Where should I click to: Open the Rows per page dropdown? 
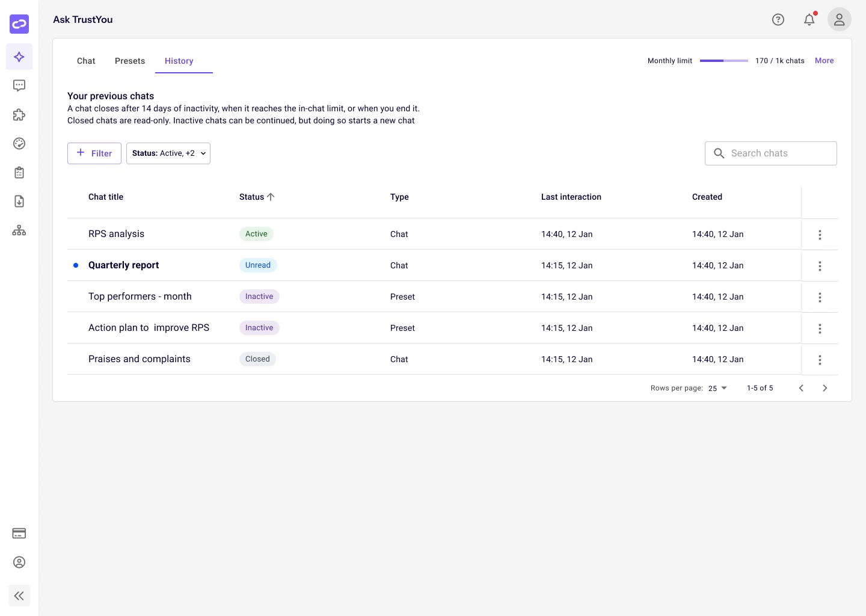717,388
